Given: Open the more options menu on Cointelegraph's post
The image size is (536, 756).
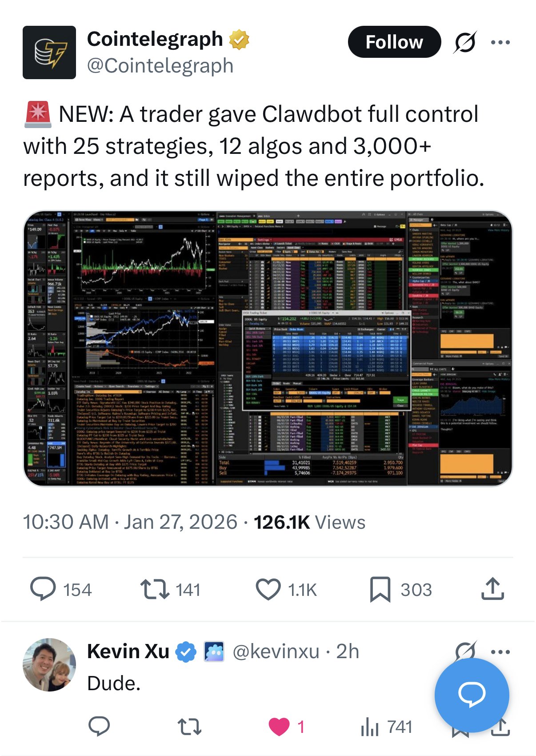Looking at the screenshot, I should tap(500, 42).
